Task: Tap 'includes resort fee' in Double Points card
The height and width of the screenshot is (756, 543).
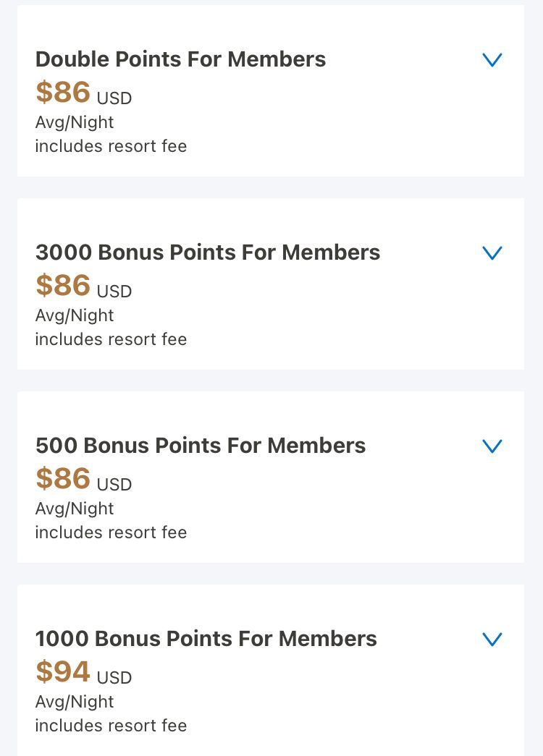Action: click(x=111, y=146)
